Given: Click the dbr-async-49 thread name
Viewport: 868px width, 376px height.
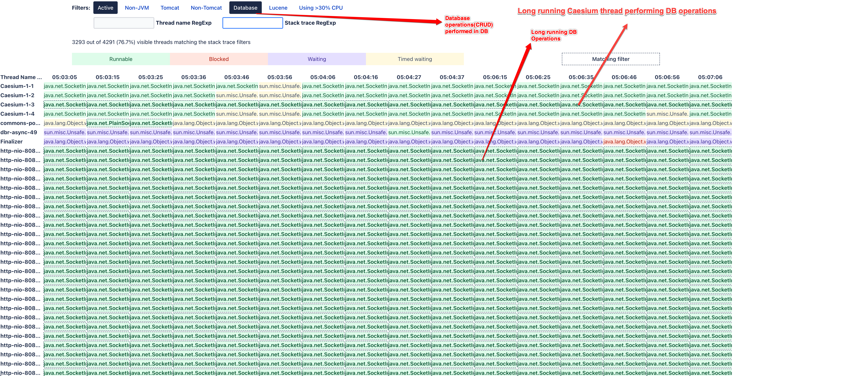Looking at the screenshot, I should coord(19,132).
